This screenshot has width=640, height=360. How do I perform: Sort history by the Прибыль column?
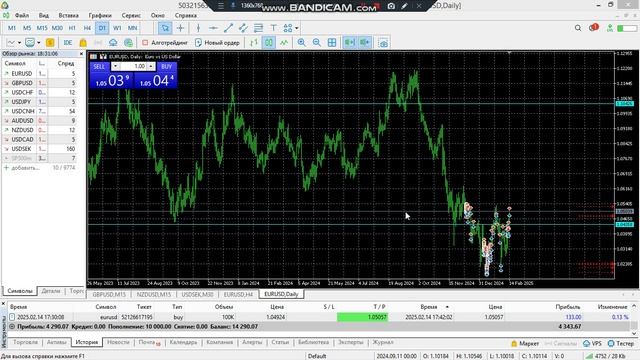pyautogui.click(x=568, y=307)
